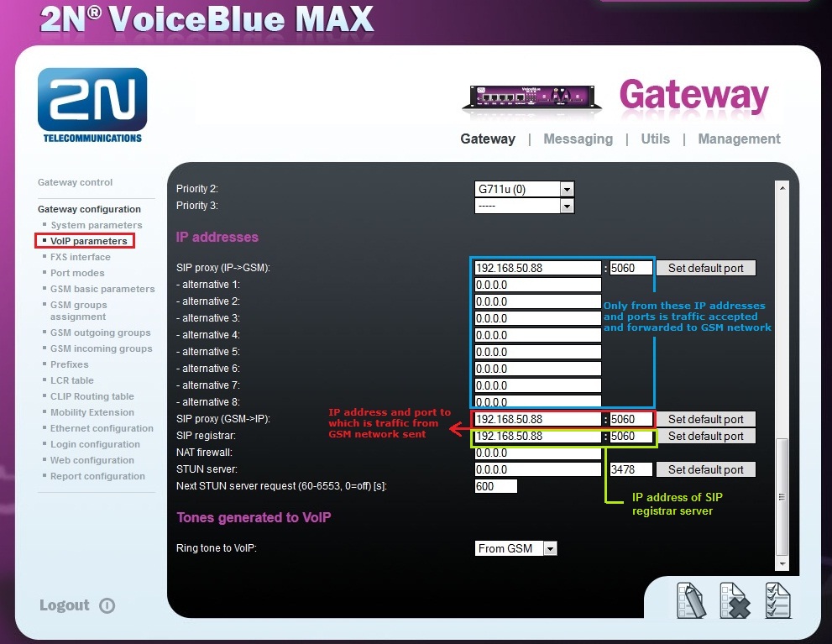This screenshot has width=832, height=644.
Task: Click the discard changes X document icon
Action: click(x=734, y=599)
